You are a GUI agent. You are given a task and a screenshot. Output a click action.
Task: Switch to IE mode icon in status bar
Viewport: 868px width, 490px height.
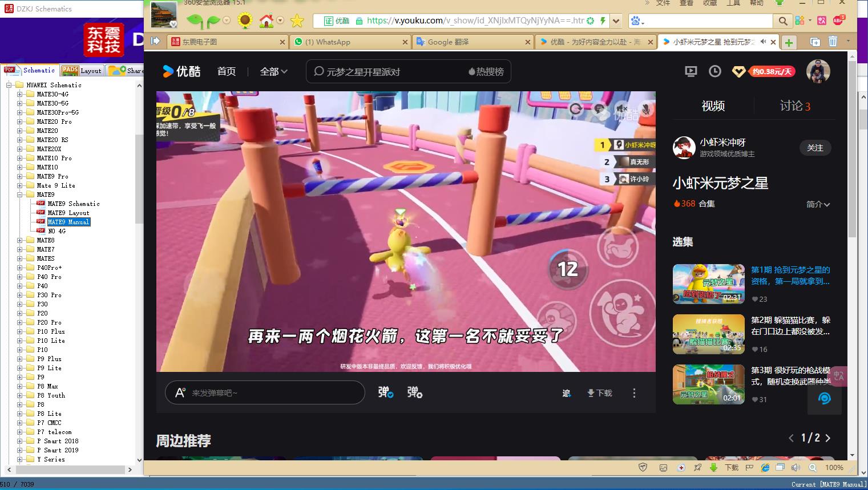click(765, 467)
